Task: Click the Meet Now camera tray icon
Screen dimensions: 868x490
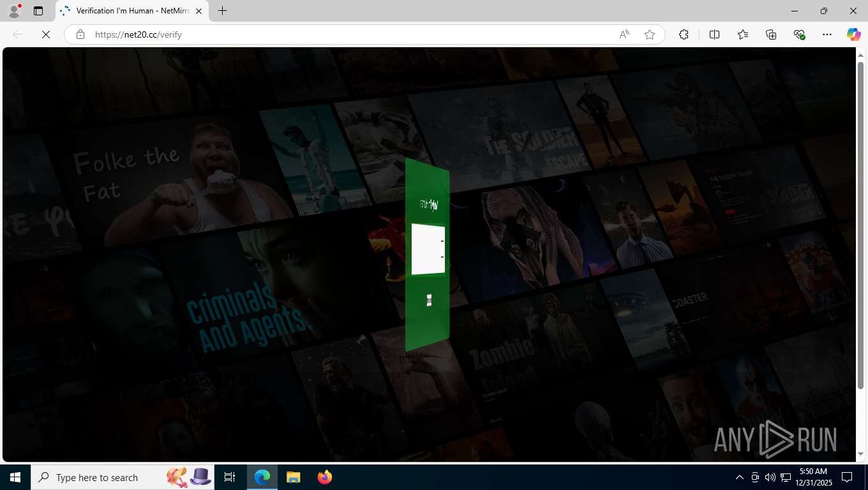Action: (x=755, y=477)
